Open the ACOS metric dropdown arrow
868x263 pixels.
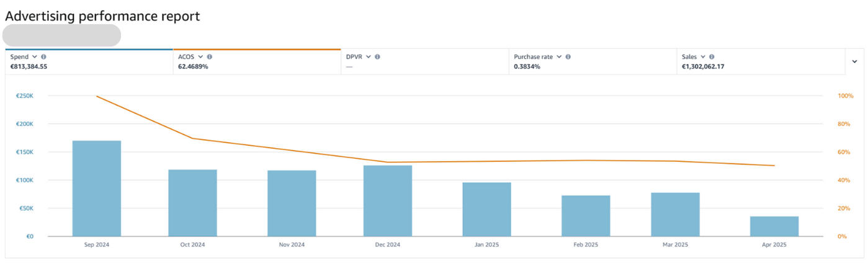(x=200, y=56)
